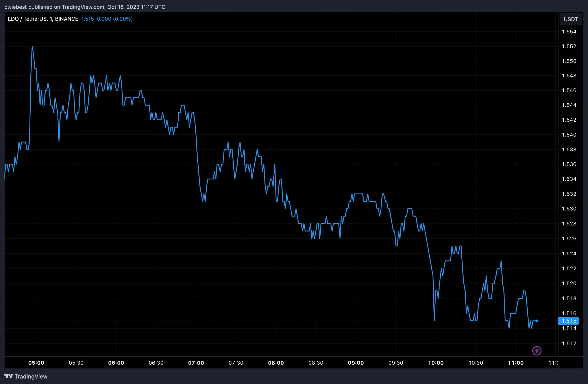This screenshot has width=588, height=384.
Task: Open the USDT currency selector
Action: (570, 19)
